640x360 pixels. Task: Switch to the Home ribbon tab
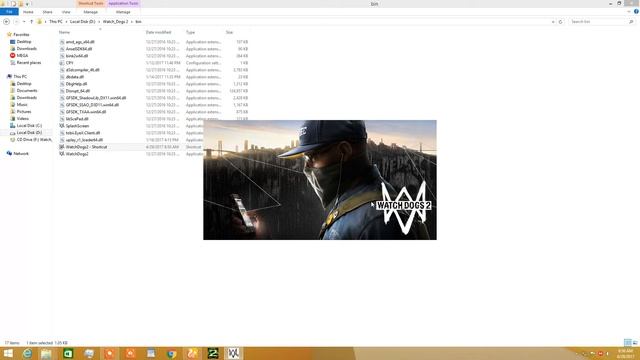click(x=28, y=12)
